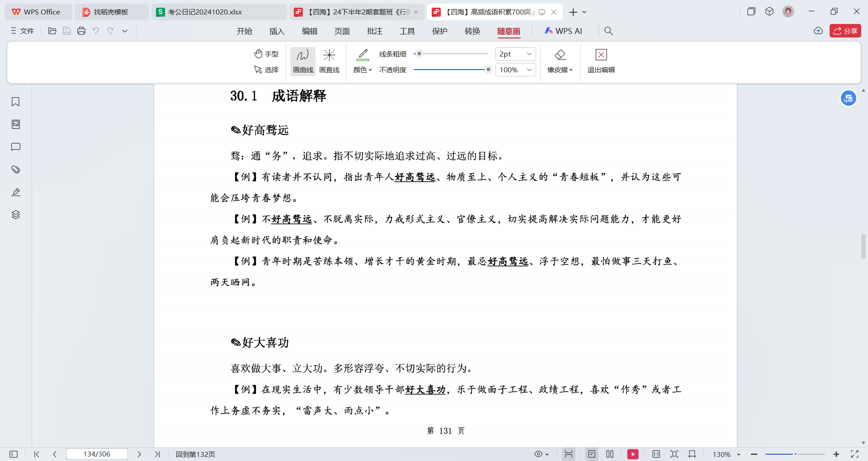
Task: Click the 分享 share button
Action: point(845,31)
